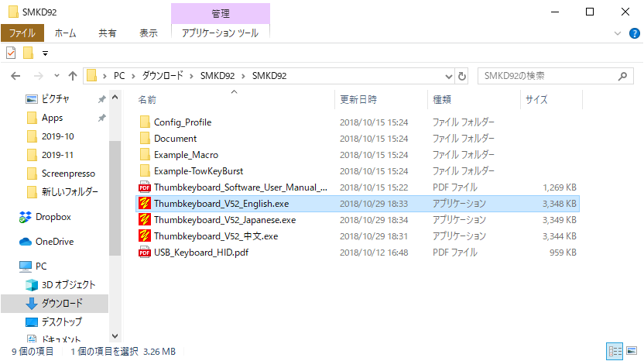Select Thumbkeyboard_V52_Japanese.exe icon
The image size is (644, 361).
pos(145,220)
